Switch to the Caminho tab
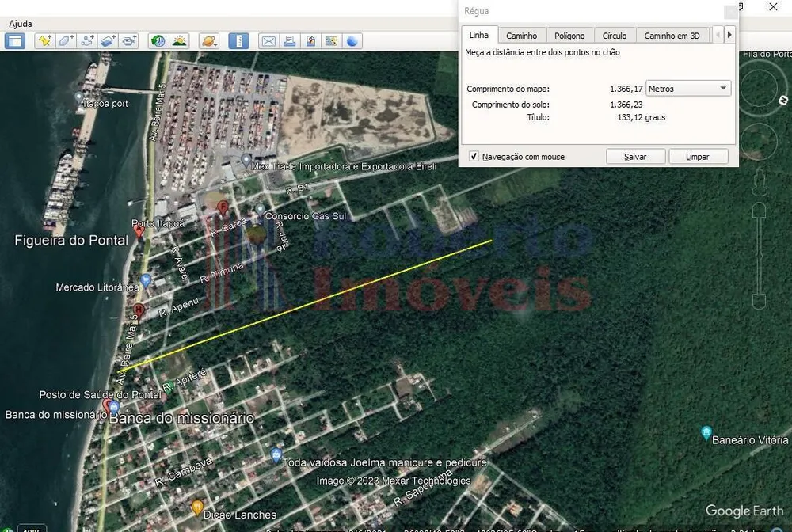 point(521,36)
